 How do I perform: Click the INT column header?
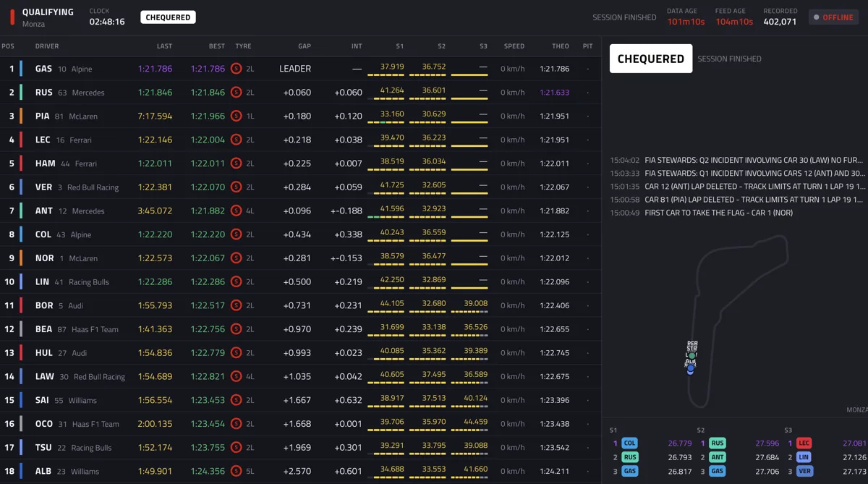tap(357, 46)
